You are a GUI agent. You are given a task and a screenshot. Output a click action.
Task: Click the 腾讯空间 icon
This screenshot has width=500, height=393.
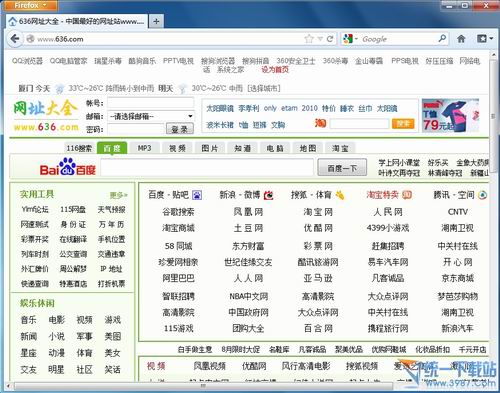(x=482, y=195)
